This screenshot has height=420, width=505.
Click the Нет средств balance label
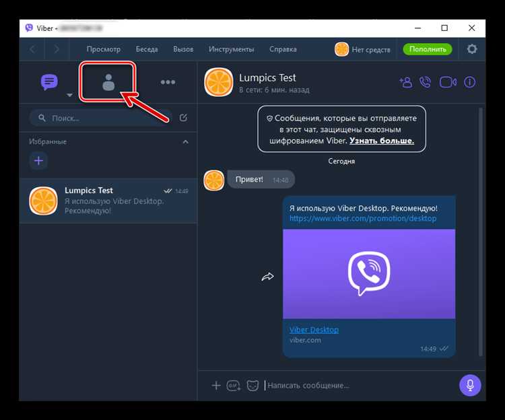click(x=371, y=50)
